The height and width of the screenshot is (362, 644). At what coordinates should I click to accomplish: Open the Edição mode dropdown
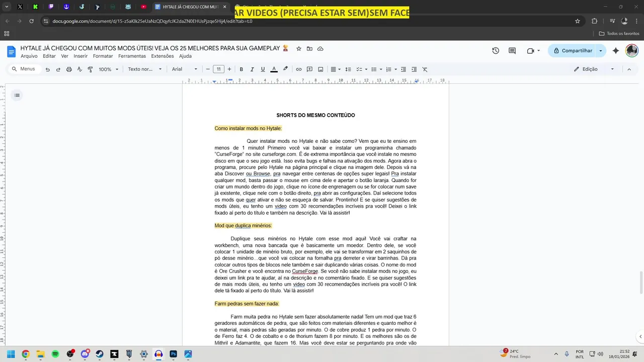(x=594, y=69)
